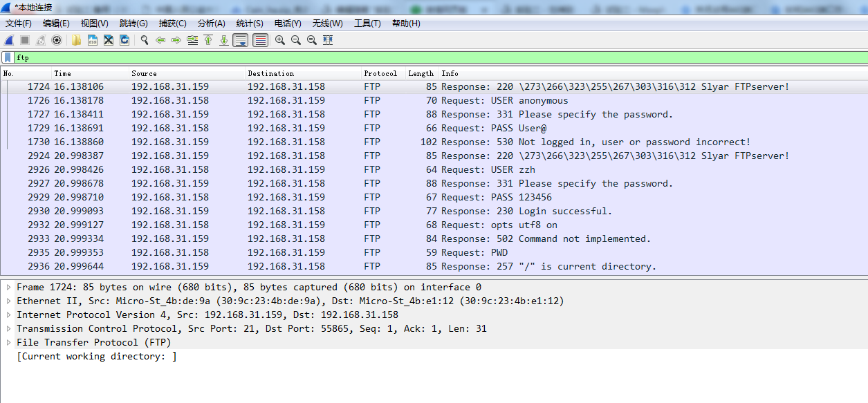Select packet 1724 row in packet list

tap(434, 86)
